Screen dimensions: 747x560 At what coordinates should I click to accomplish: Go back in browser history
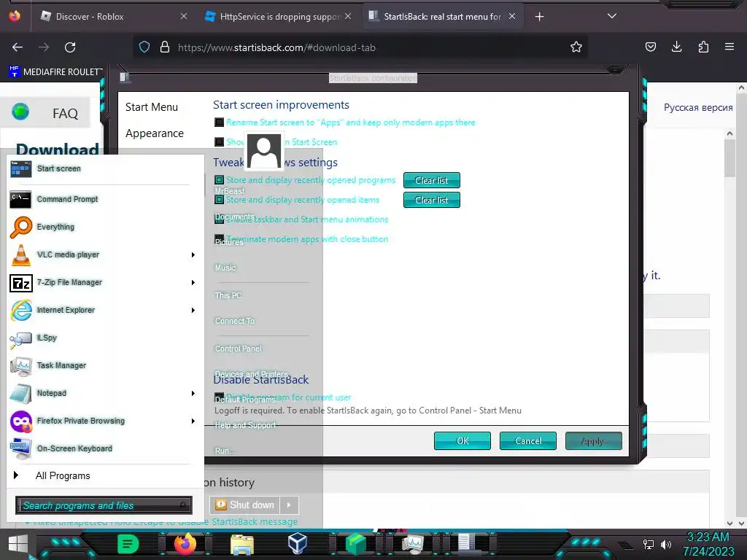tap(18, 47)
